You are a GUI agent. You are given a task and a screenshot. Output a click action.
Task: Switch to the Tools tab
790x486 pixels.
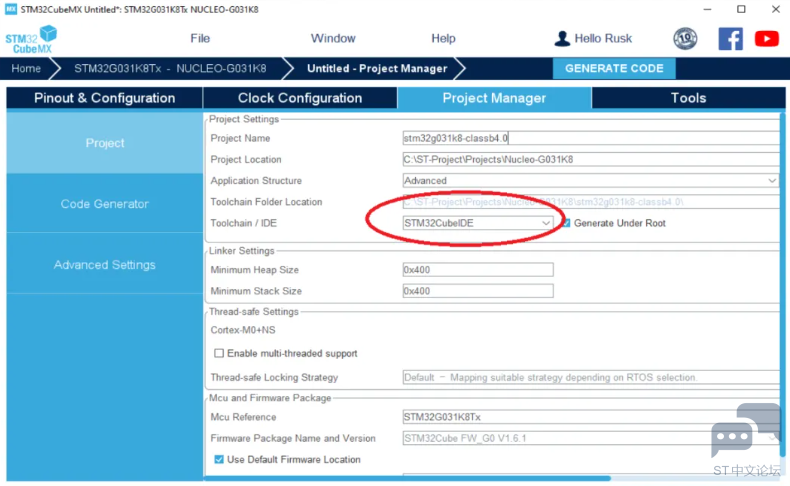click(688, 98)
